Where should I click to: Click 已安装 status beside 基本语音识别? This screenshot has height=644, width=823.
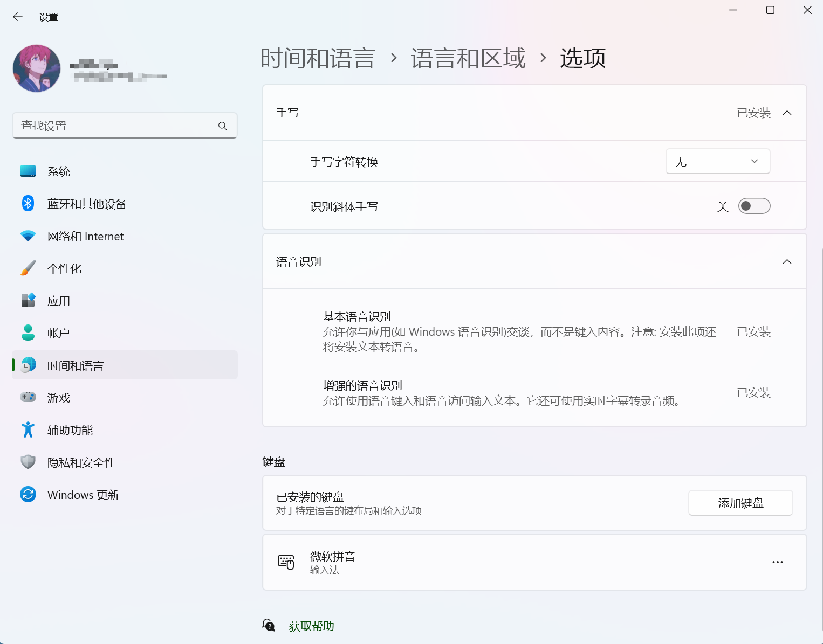[x=754, y=332]
